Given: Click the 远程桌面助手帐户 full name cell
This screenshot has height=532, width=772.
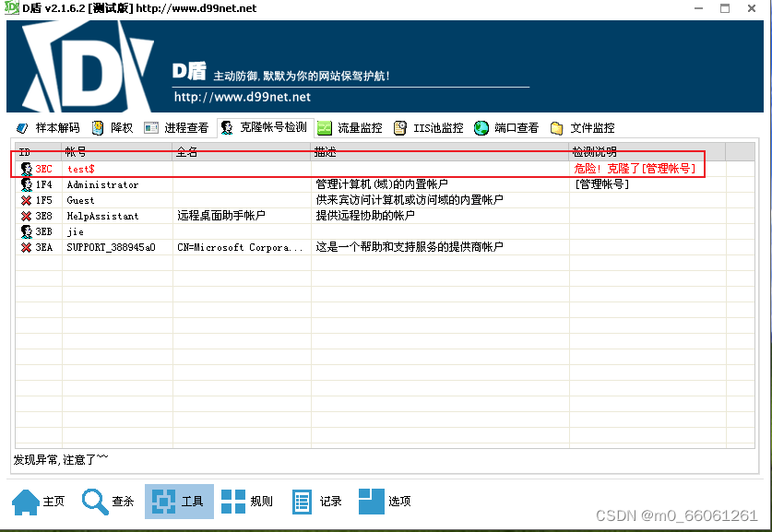Looking at the screenshot, I should click(x=221, y=216).
